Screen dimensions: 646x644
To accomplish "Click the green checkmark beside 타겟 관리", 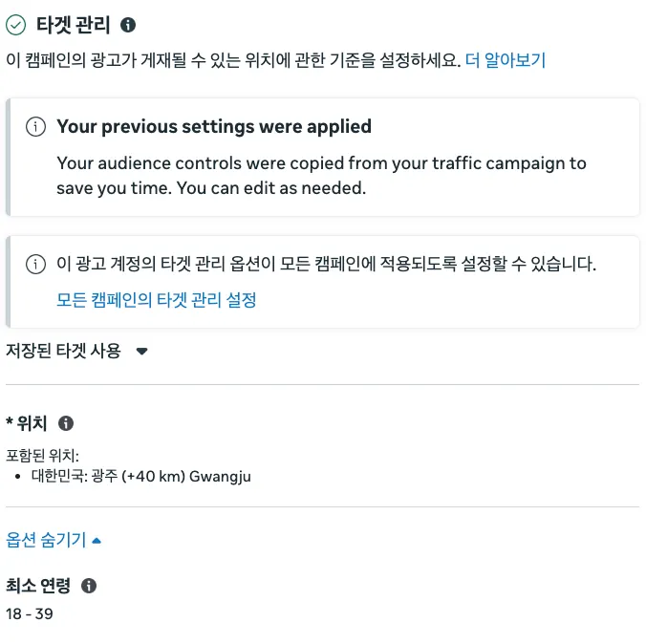I will coord(16,25).
